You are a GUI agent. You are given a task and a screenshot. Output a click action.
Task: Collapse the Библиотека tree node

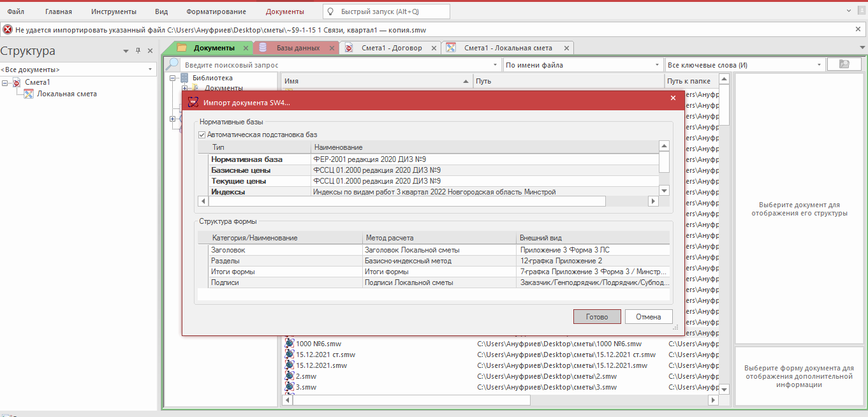coord(173,78)
